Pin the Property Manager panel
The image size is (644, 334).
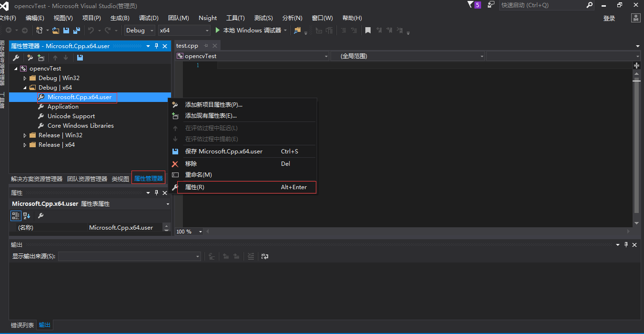(156, 46)
